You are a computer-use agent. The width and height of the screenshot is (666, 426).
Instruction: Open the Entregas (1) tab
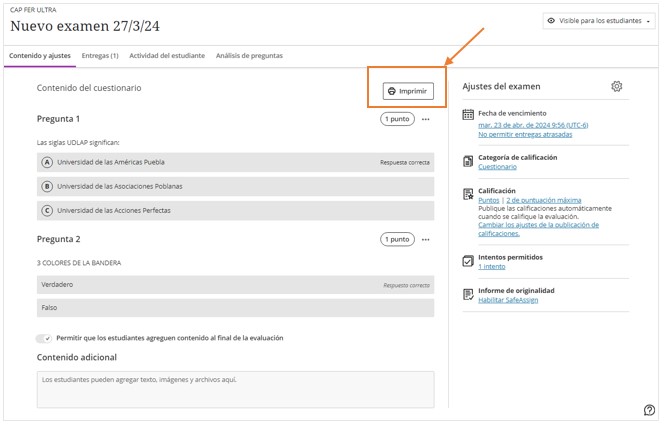(100, 56)
